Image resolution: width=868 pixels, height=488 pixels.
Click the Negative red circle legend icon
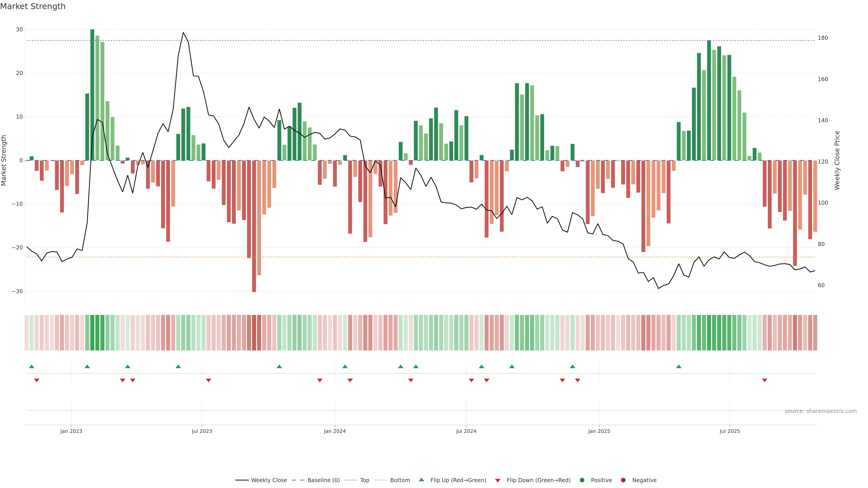[x=623, y=480]
